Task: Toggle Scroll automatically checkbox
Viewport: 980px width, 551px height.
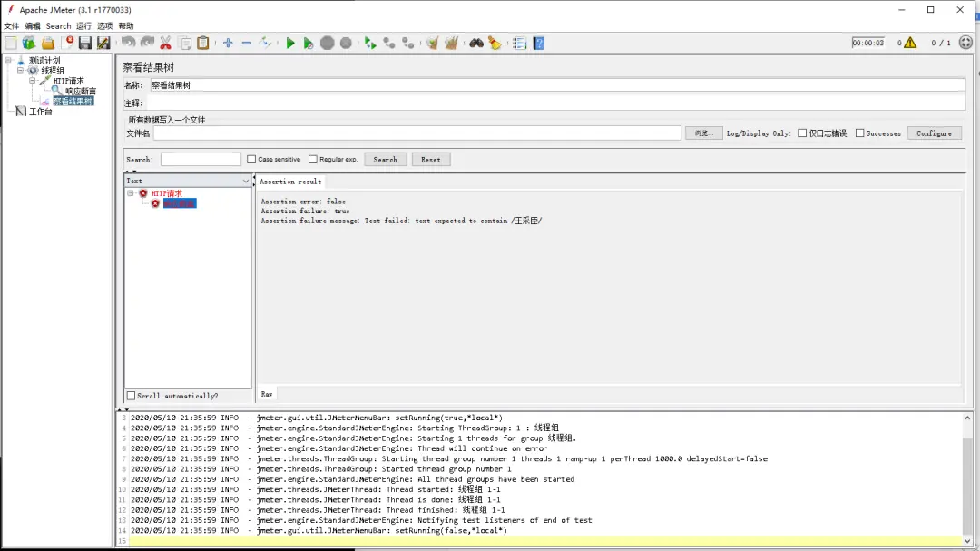Action: 132,396
